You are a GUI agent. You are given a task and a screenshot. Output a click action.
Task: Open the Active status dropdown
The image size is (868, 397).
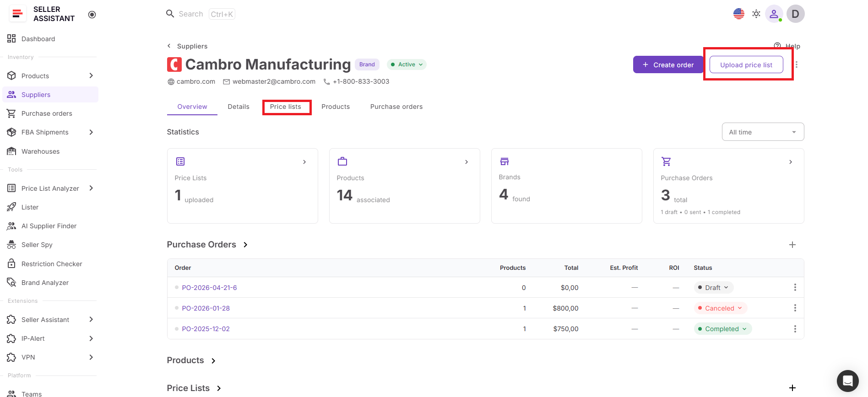(407, 64)
